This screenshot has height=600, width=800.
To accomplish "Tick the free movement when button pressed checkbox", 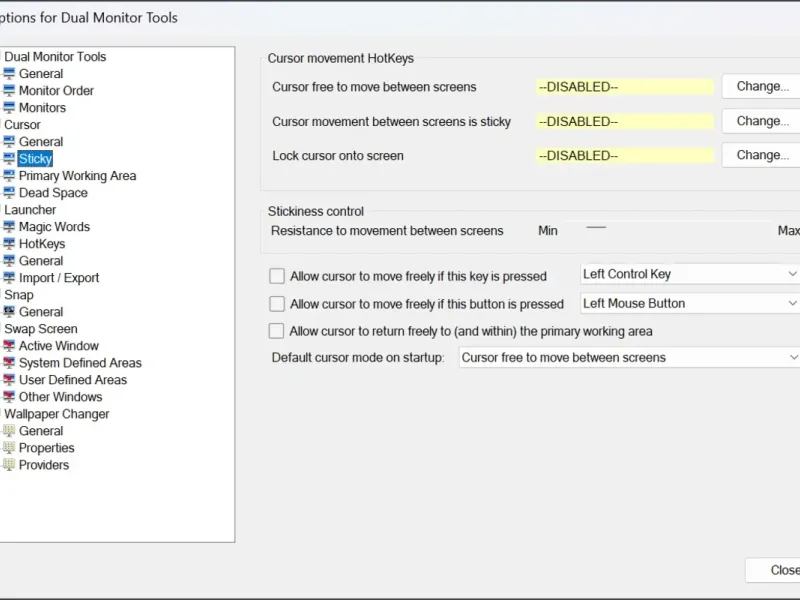I will tap(277, 304).
